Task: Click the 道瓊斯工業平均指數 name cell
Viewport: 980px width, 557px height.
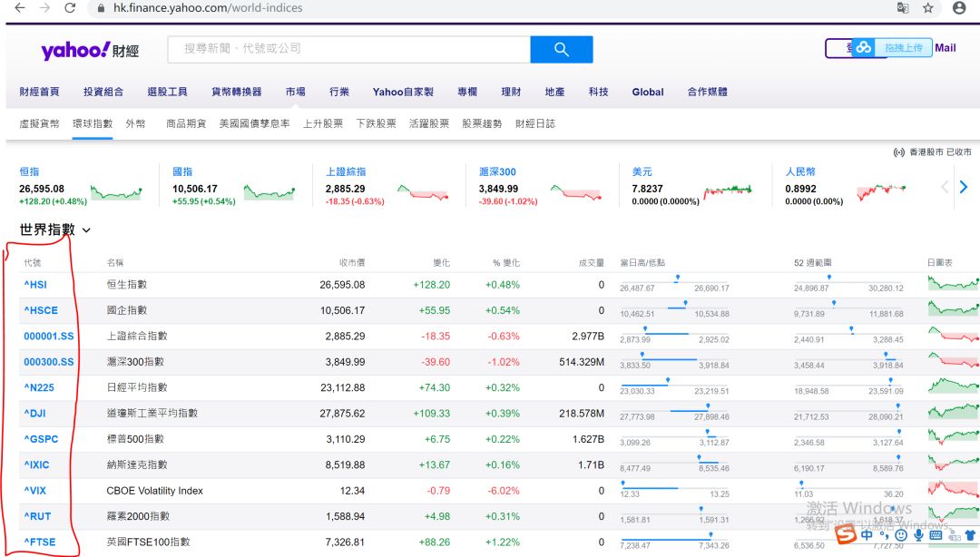Action: [x=152, y=414]
